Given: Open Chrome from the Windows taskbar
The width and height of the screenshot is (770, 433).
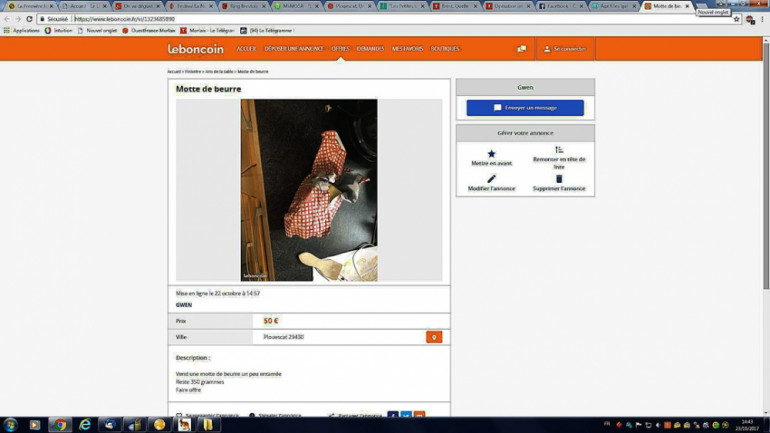Looking at the screenshot, I should click(x=60, y=425).
